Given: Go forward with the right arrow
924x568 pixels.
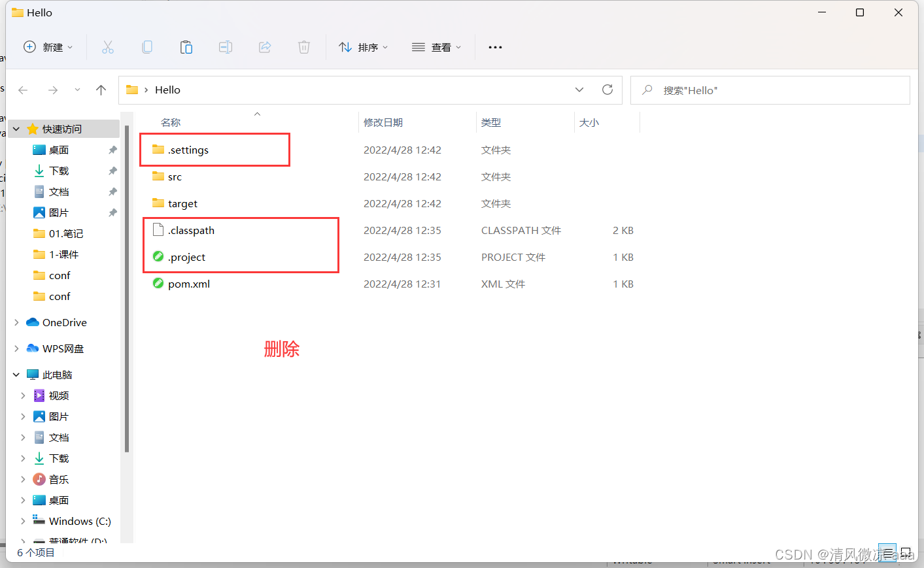Looking at the screenshot, I should tap(53, 90).
